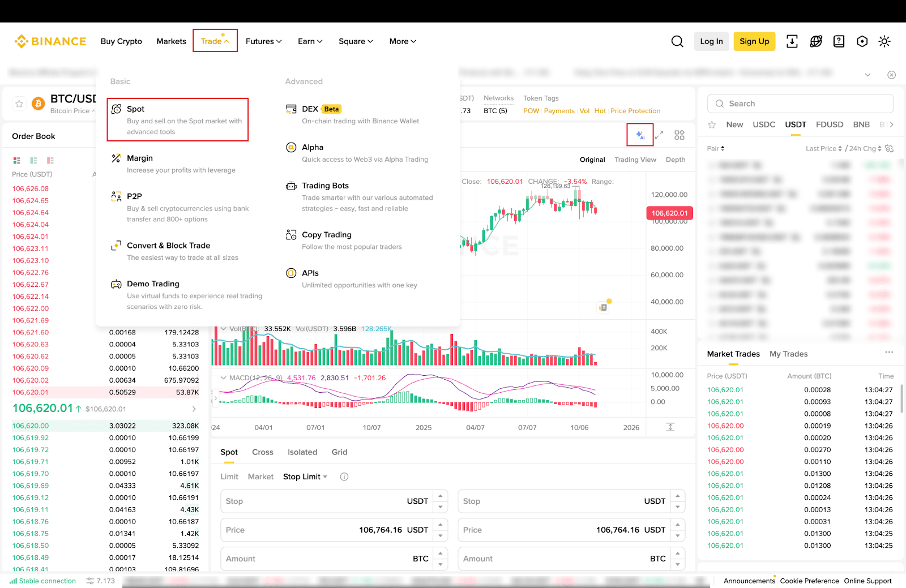Expand the More navigation dropdown
906x588 pixels.
[x=402, y=41]
